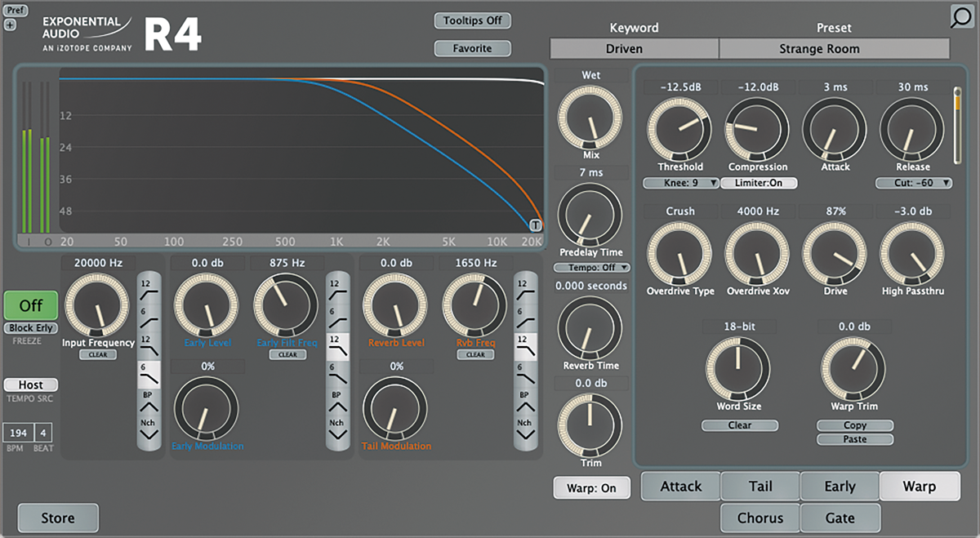
Task: Toggle the Limiter:On button
Action: point(758,183)
